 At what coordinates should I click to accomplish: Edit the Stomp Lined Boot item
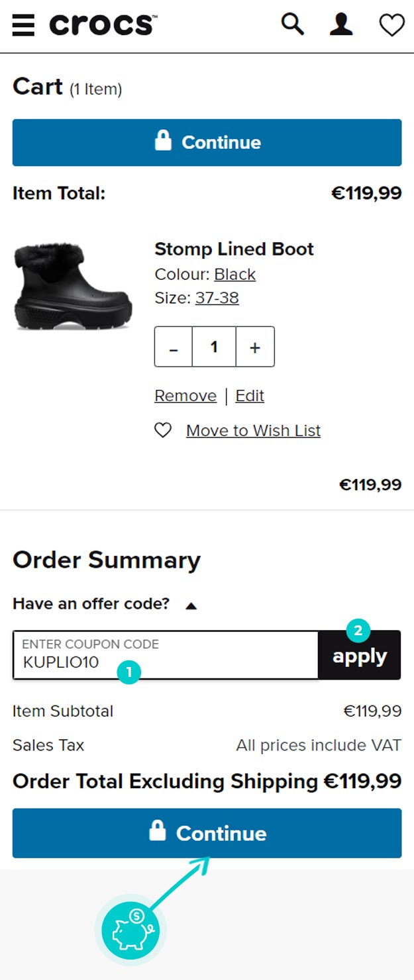[x=250, y=396]
